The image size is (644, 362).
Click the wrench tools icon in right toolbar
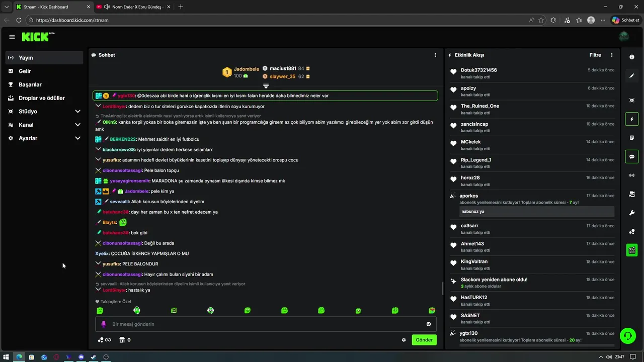[x=632, y=213]
